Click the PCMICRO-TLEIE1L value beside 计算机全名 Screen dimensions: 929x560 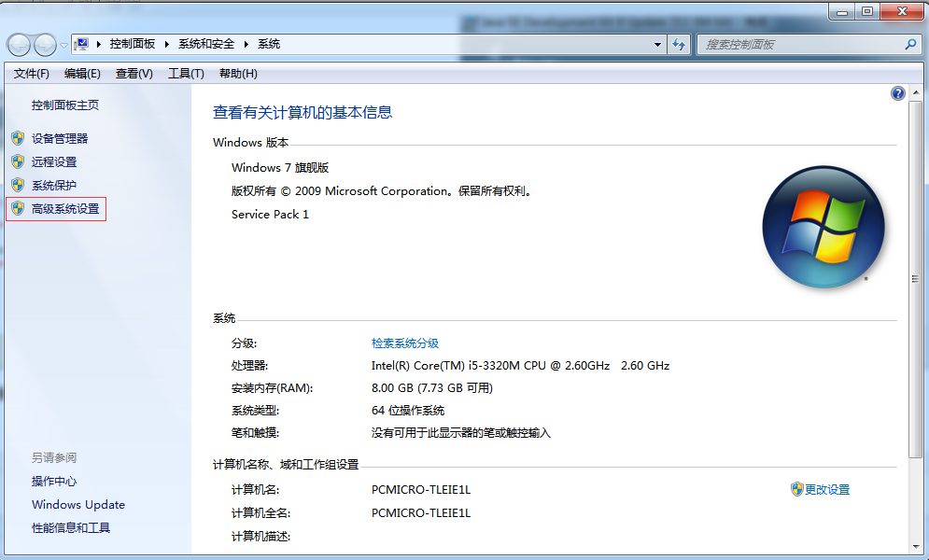(421, 512)
